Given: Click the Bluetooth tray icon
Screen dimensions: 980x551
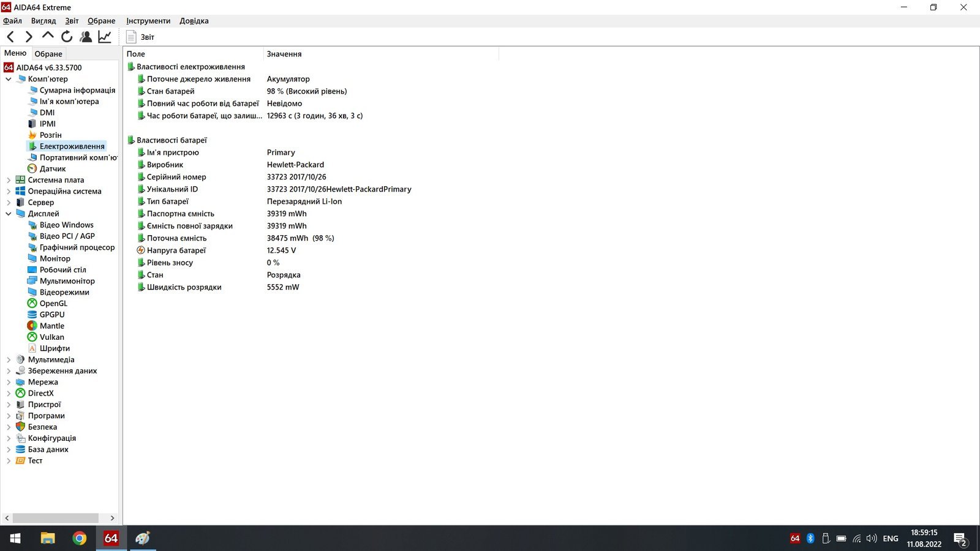Looking at the screenshot, I should point(810,538).
